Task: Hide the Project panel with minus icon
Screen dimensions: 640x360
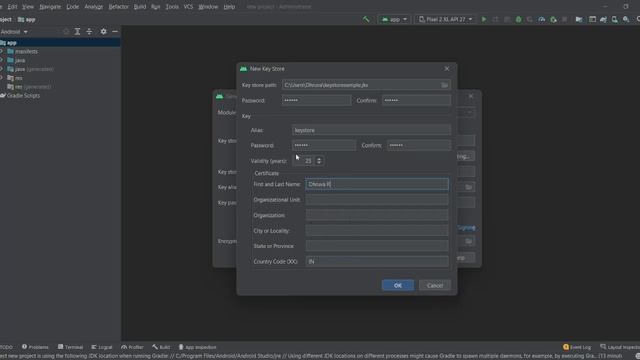Action: tap(115, 31)
